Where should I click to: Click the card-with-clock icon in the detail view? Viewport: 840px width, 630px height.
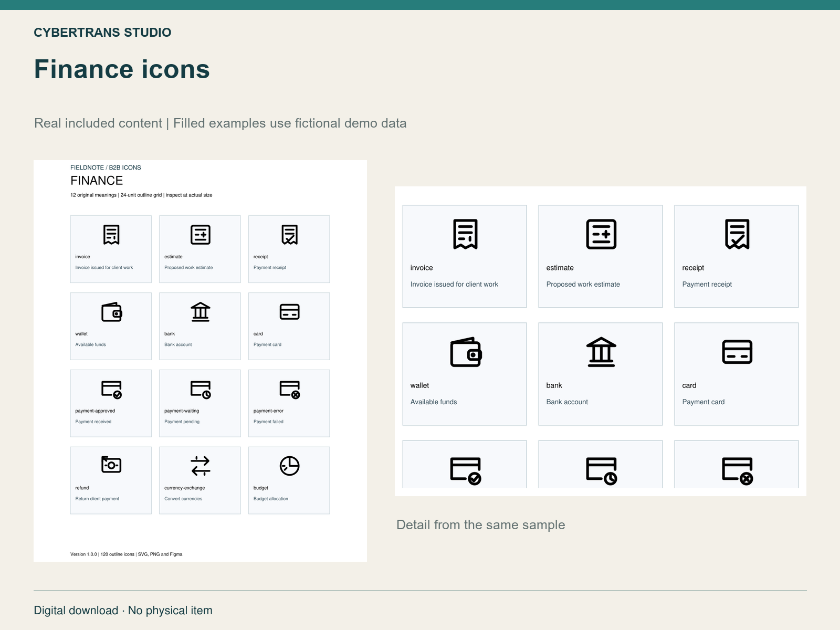tap(602, 471)
